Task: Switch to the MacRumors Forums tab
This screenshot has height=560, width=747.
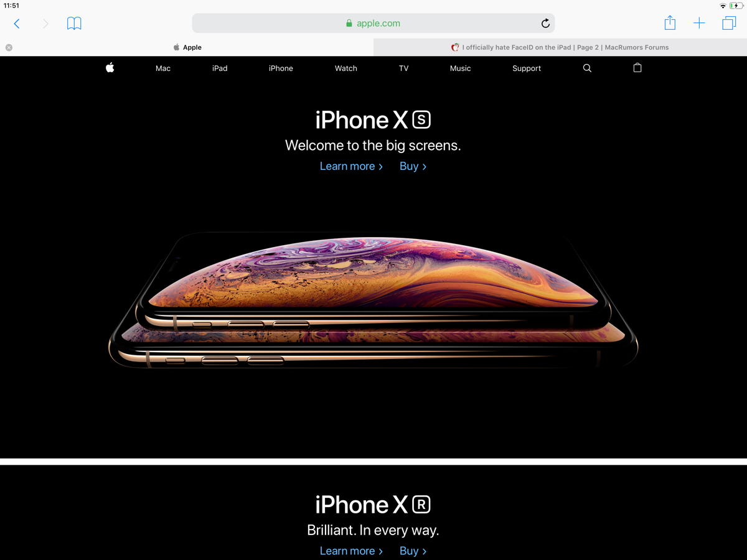Action: point(560,47)
